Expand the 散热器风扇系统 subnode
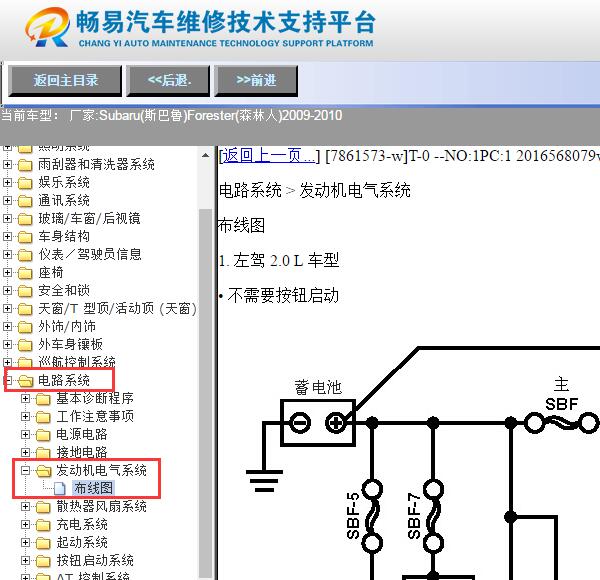The height and width of the screenshot is (580, 600). click(x=25, y=507)
